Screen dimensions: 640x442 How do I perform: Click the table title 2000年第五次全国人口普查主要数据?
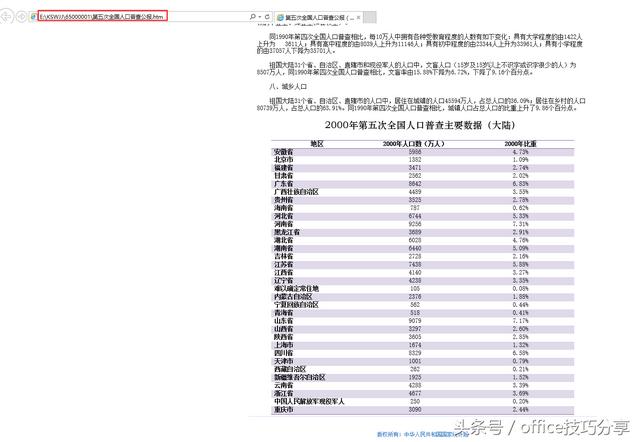pyautogui.click(x=420, y=125)
